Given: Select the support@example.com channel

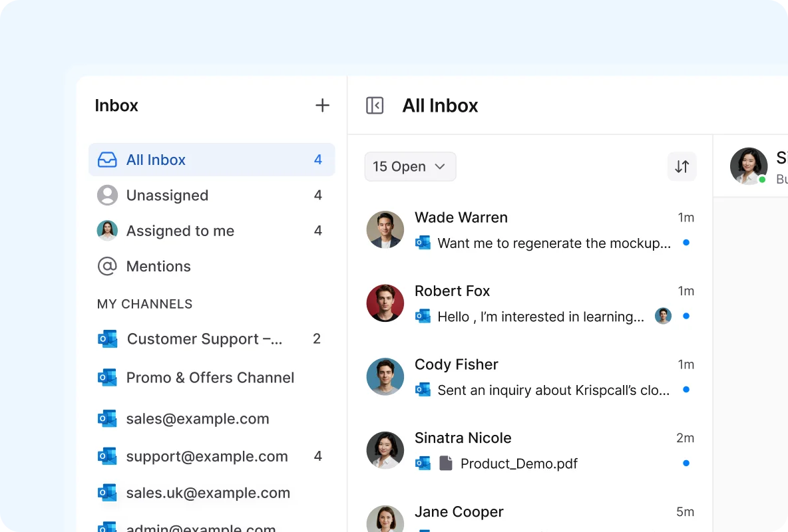Looking at the screenshot, I should [212, 456].
